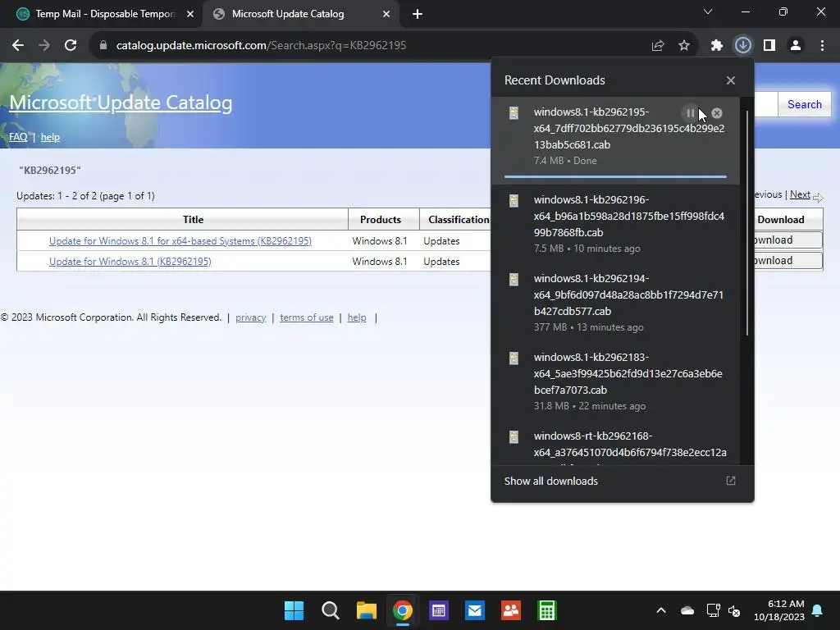Cancel the kb2962195 download

(717, 113)
